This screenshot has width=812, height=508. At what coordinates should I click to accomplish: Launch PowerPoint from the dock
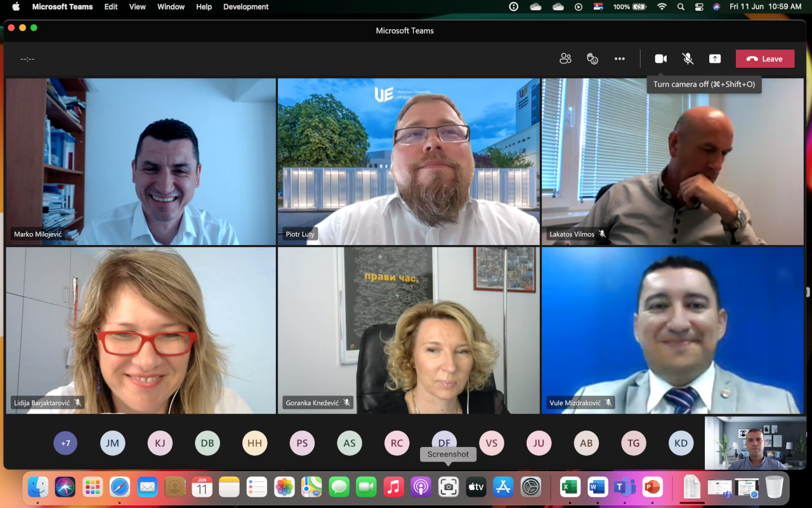(652, 487)
